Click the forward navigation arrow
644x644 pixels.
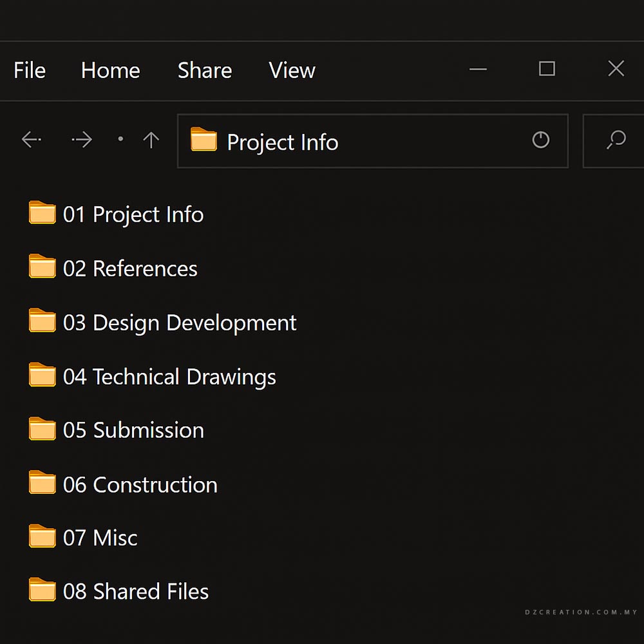point(82,140)
